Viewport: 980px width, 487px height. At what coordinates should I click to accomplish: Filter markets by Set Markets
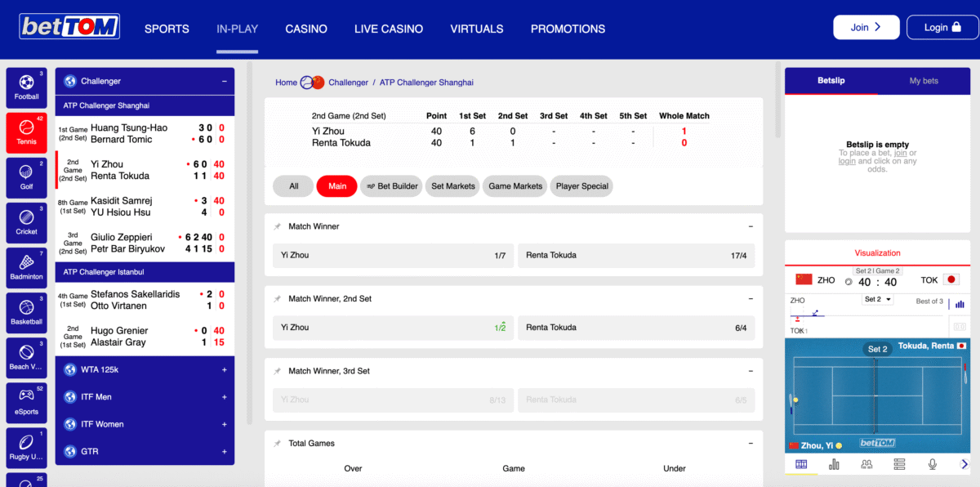453,186
